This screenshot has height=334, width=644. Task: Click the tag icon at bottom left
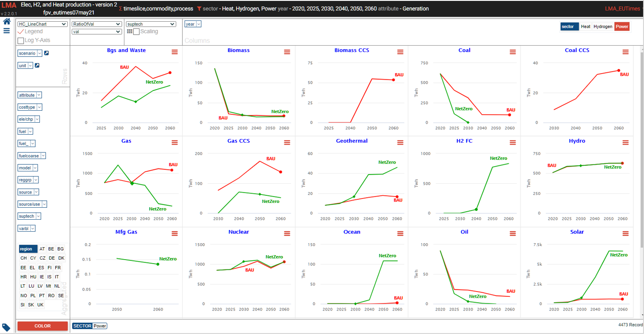coord(7,327)
